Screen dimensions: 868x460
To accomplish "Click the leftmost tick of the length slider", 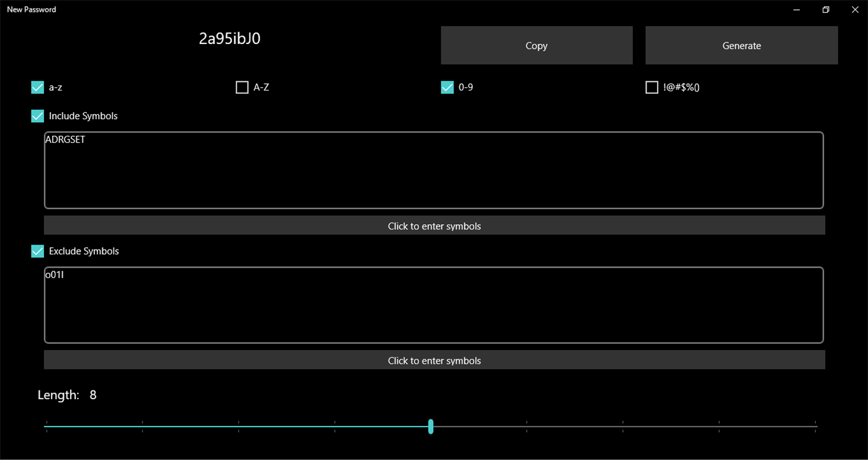I will [46, 426].
